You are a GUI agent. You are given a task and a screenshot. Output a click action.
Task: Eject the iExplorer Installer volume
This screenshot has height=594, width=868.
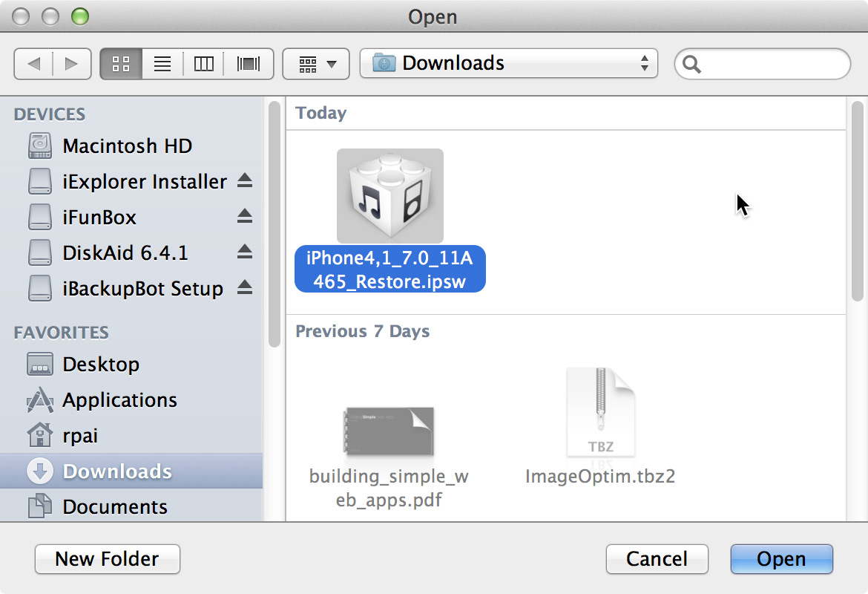(x=245, y=180)
